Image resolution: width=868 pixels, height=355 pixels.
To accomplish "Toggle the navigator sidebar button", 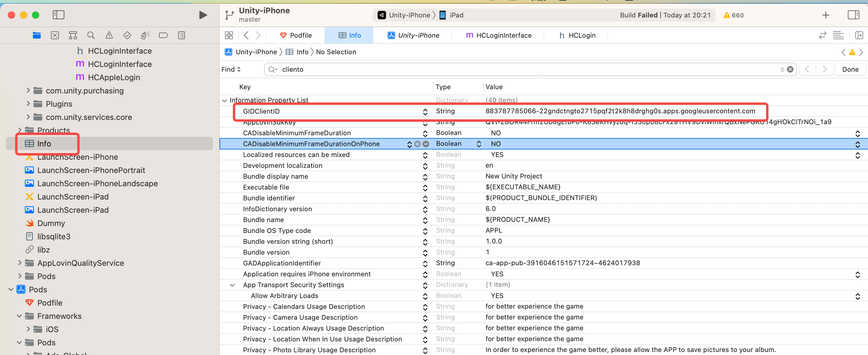I will coord(58,15).
